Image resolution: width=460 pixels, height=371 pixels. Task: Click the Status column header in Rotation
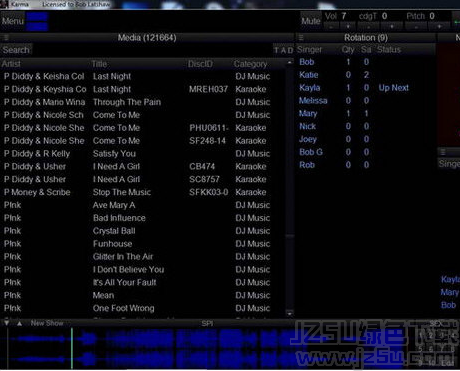point(389,50)
